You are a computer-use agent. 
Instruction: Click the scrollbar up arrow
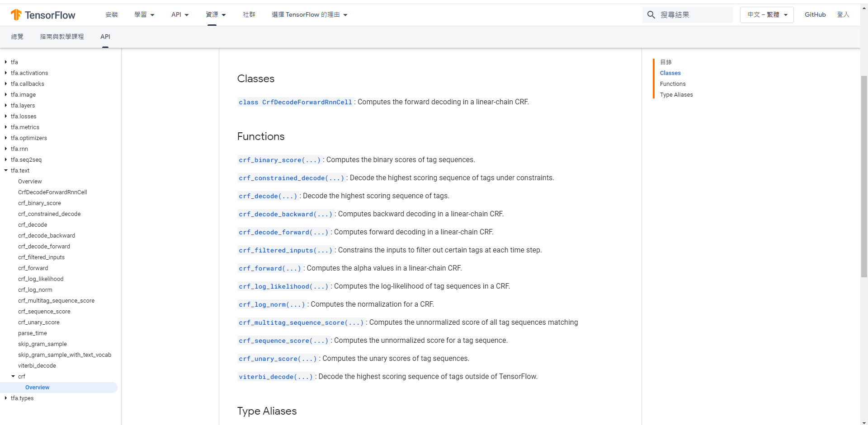click(x=864, y=8)
